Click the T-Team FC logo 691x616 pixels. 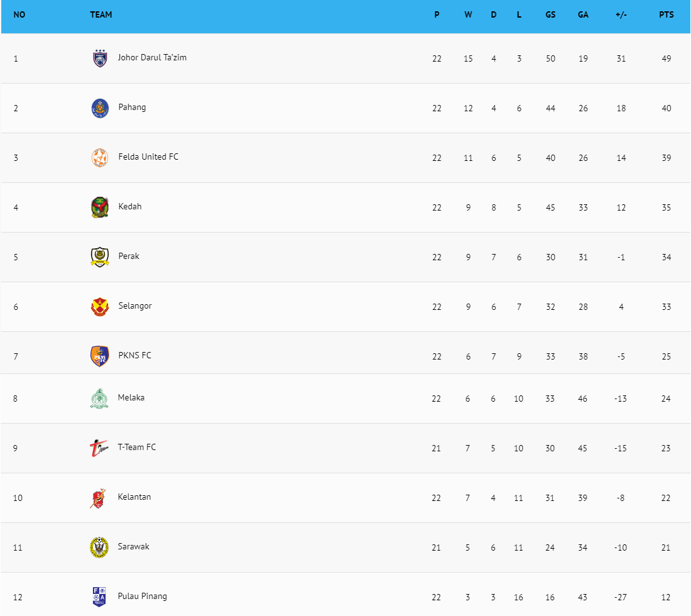pos(99,448)
